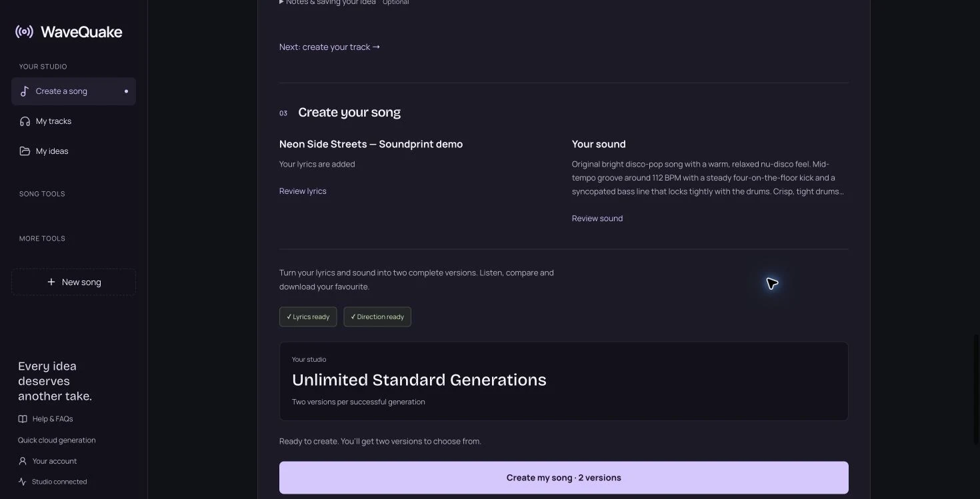This screenshot has width=980, height=499.
Task: Click the Lyrics ready badge
Action: 308,317
